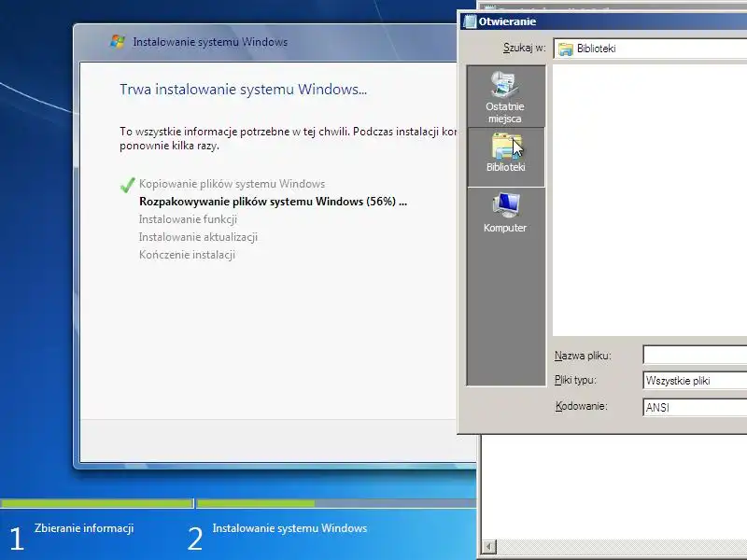
Task: Open the Kodowanie ANSI combo box
Action: pyautogui.click(x=695, y=407)
